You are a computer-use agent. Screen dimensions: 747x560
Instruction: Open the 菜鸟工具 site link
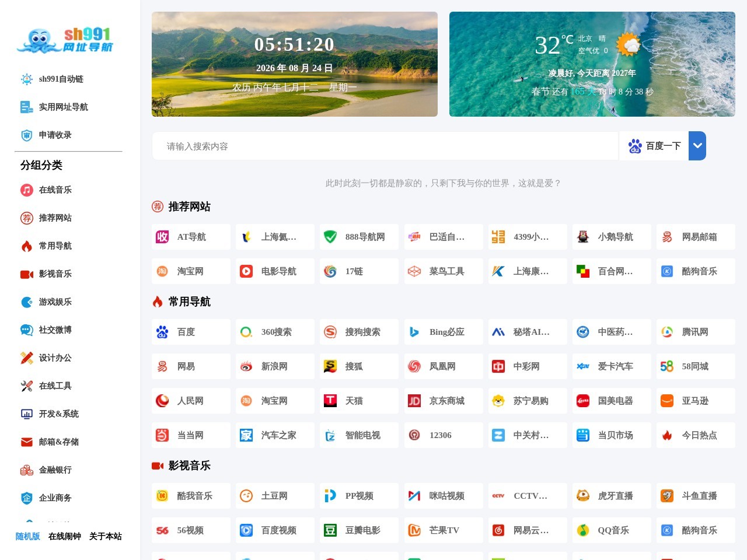pyautogui.click(x=444, y=271)
